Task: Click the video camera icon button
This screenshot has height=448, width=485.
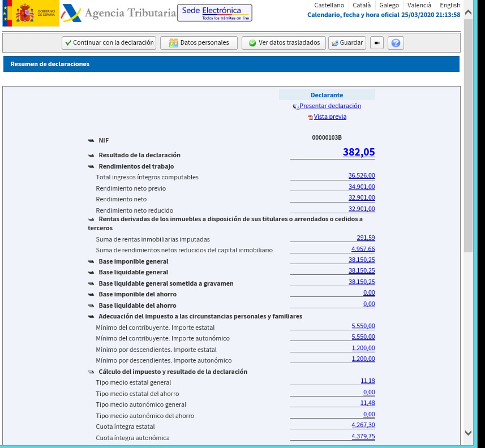Action: [377, 43]
